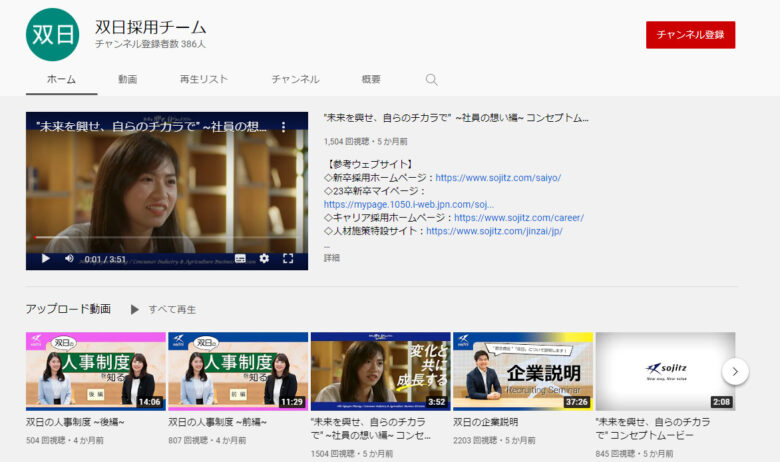The image size is (780, 462).
Task: Play the featured video
Action: [x=45, y=259]
